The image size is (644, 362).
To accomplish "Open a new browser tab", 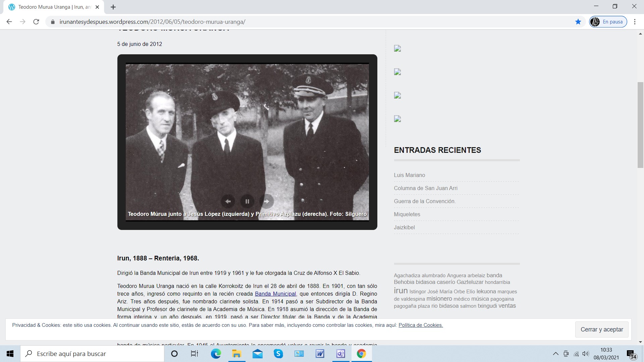I will [113, 7].
